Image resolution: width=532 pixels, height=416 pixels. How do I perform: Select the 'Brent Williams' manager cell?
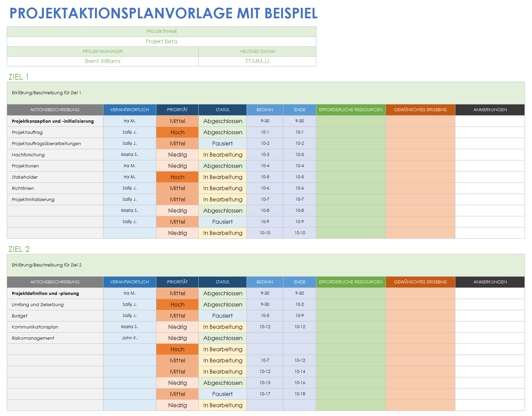click(x=103, y=61)
